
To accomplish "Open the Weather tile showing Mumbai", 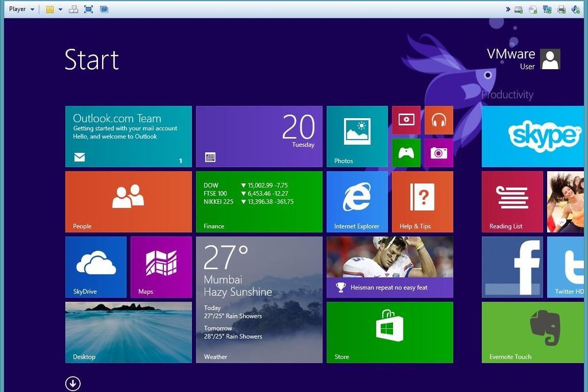I will 259,300.
